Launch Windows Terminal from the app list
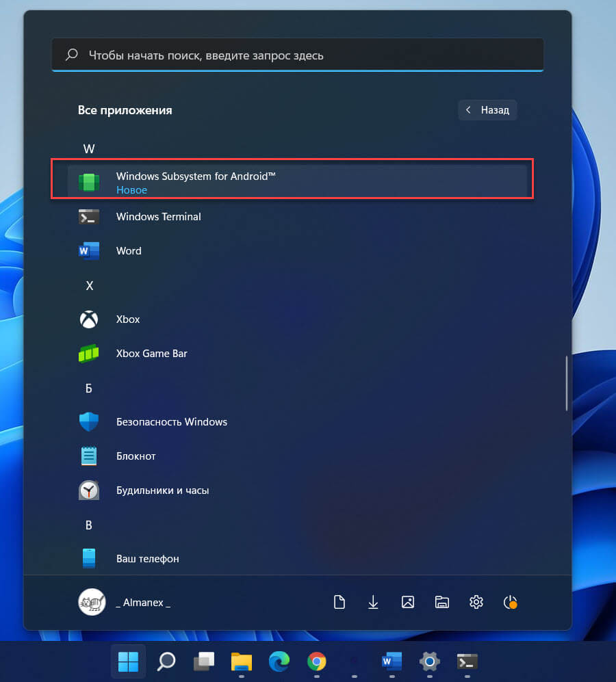 297,217
